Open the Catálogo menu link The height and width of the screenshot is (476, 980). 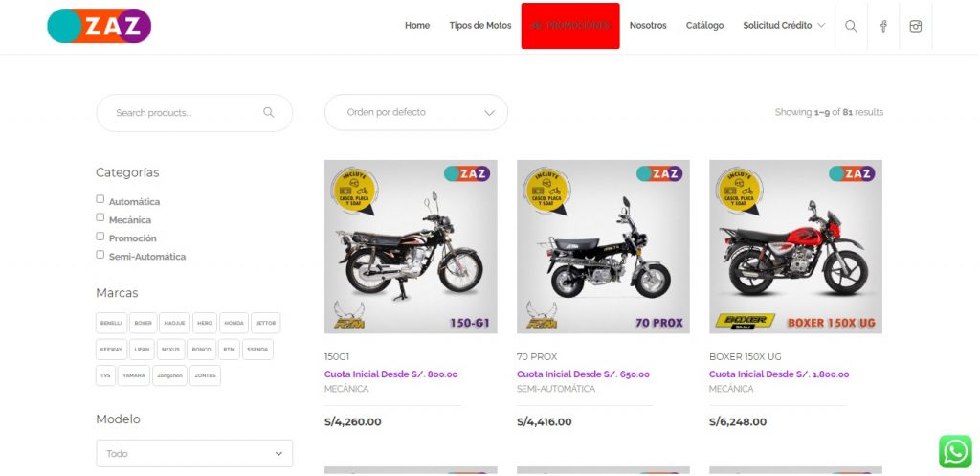[704, 26]
